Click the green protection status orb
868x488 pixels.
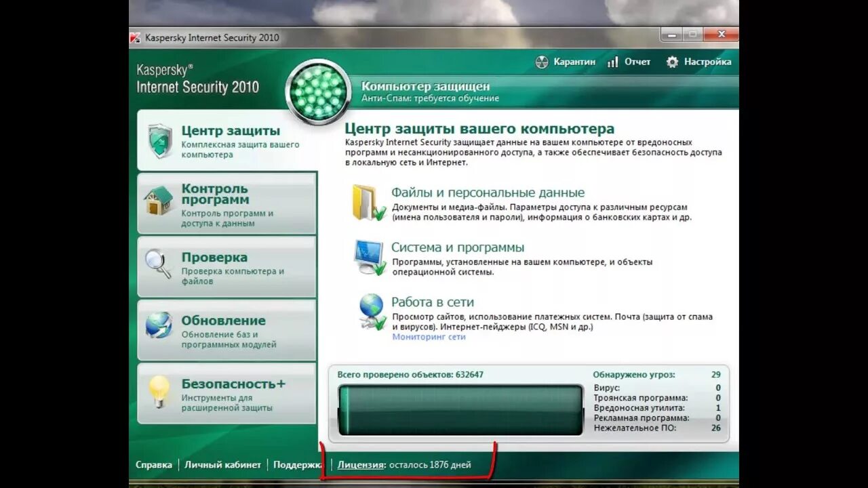(318, 92)
